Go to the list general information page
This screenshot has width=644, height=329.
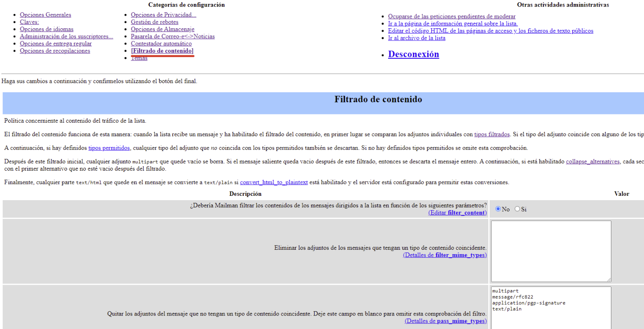point(453,23)
